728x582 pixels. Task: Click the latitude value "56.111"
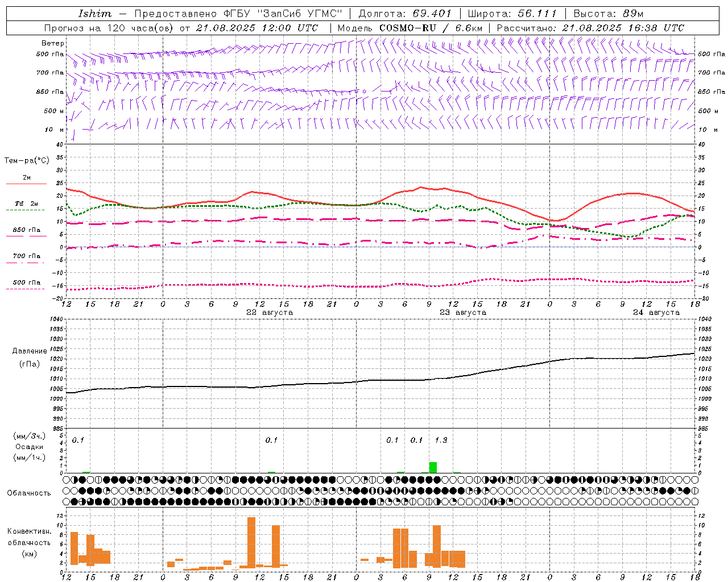click(537, 14)
